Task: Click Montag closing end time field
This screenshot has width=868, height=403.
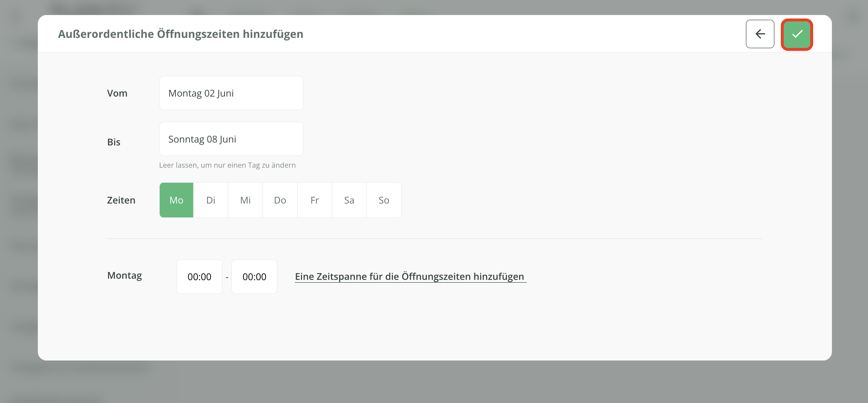Action: pos(254,277)
